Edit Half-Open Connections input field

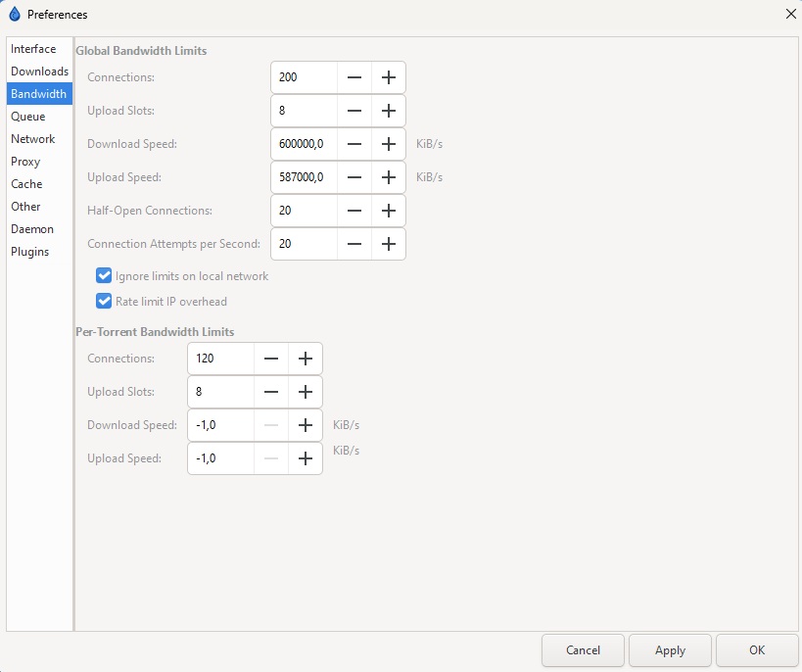tap(305, 211)
